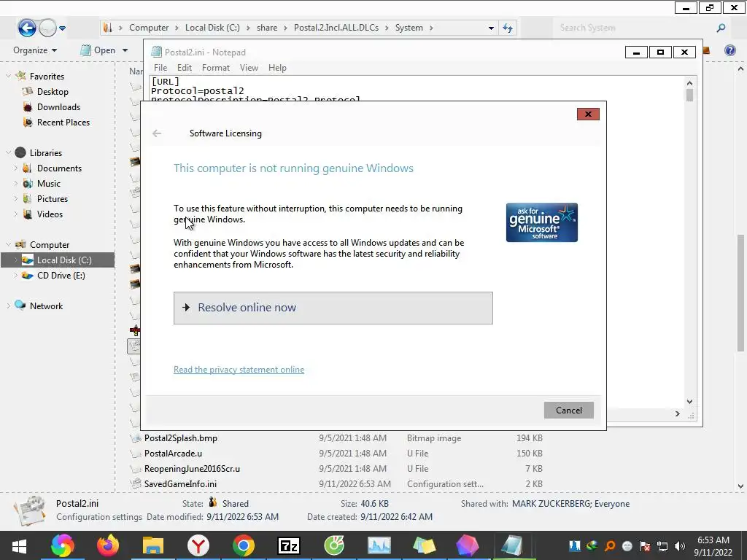Open Notepad Help menu

277,68
